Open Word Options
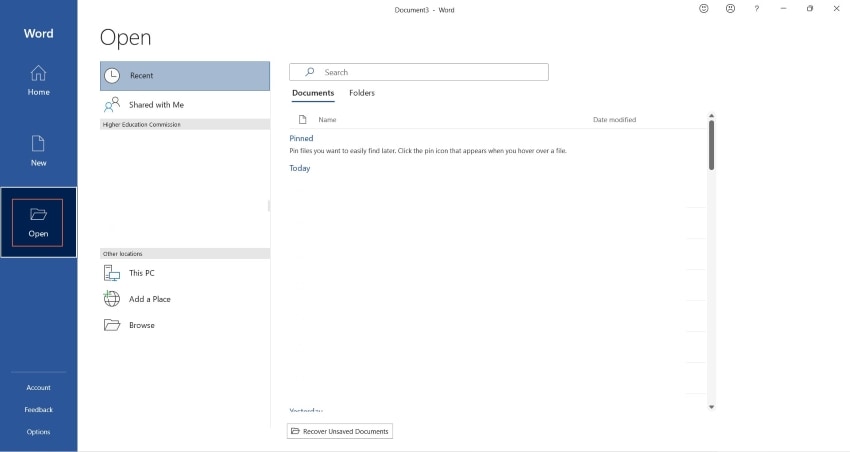This screenshot has height=452, width=850. [38, 432]
